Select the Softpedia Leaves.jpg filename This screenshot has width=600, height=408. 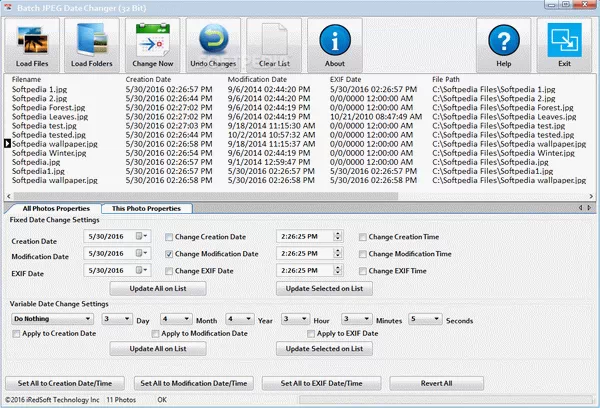tap(50, 117)
